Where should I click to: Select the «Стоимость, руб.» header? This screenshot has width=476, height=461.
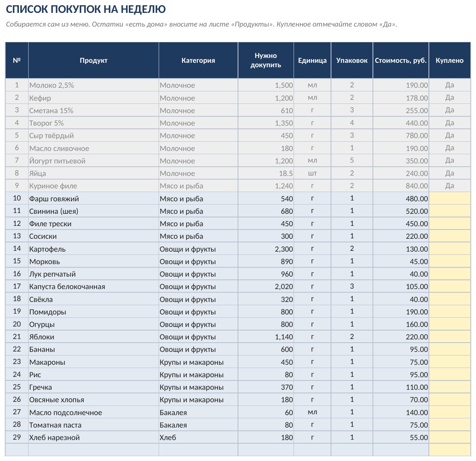(x=401, y=60)
